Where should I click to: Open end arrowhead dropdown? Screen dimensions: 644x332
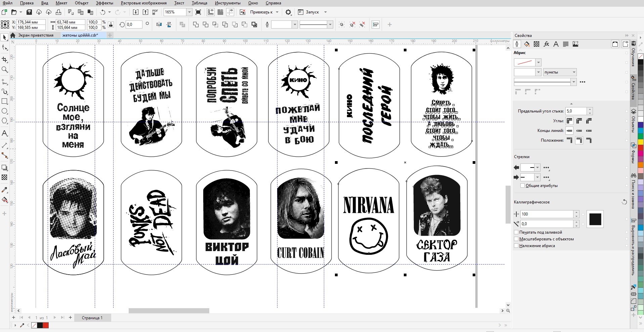click(538, 177)
